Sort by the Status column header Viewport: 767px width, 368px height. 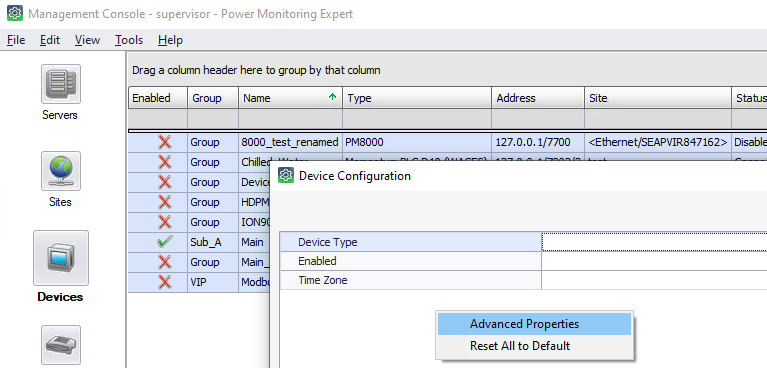pos(749,98)
